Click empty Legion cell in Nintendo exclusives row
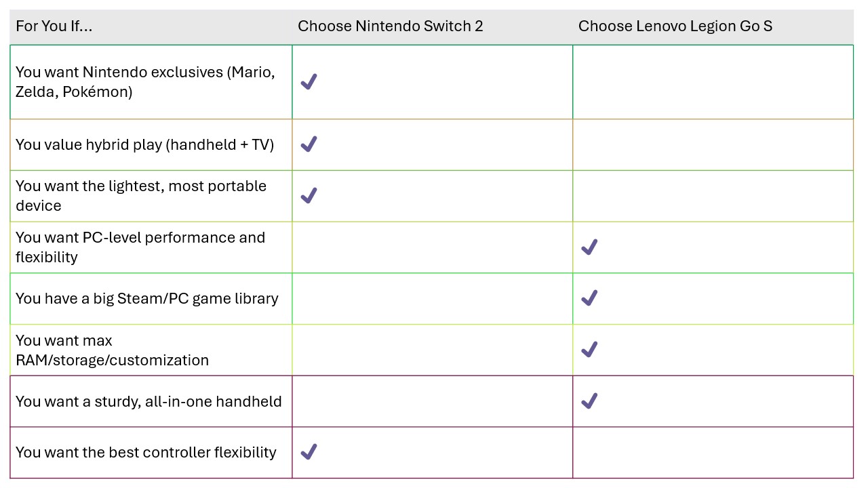Image resolution: width=868 pixels, height=488 pixels. (x=713, y=82)
